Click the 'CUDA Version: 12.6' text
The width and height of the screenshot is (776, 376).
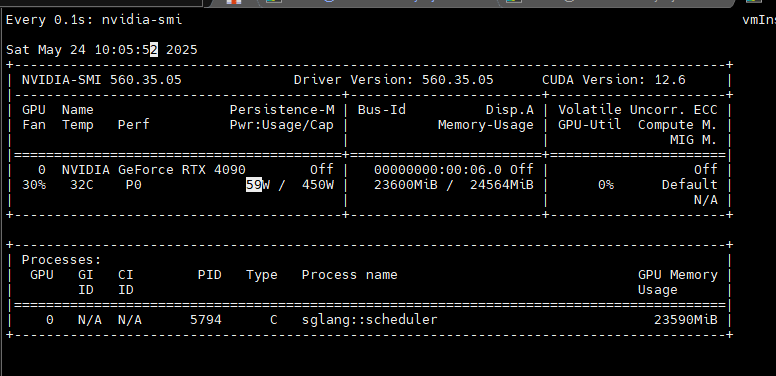click(614, 80)
